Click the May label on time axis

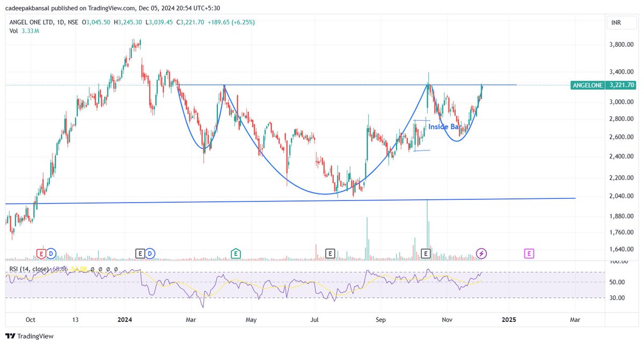[x=251, y=319]
